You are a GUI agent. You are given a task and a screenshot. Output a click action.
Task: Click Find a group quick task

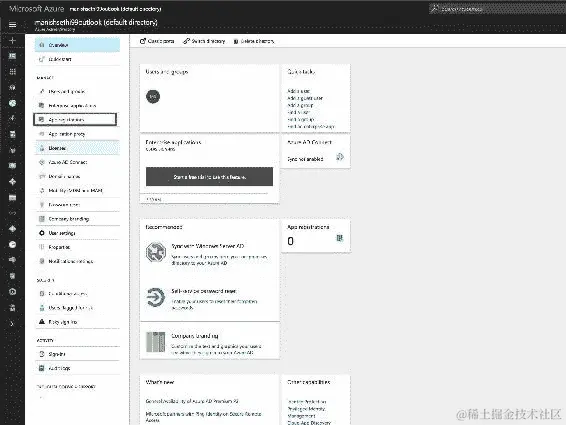pos(301,120)
